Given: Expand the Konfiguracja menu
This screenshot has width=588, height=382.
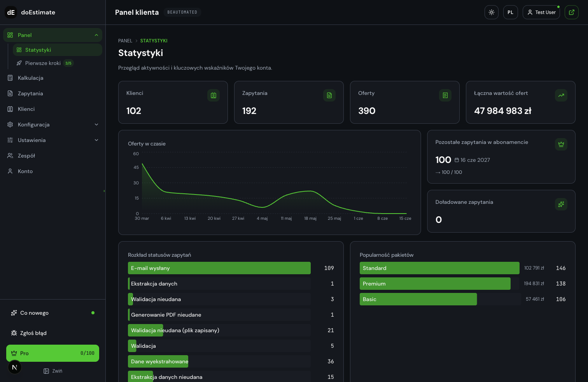Looking at the screenshot, I should click(x=53, y=124).
